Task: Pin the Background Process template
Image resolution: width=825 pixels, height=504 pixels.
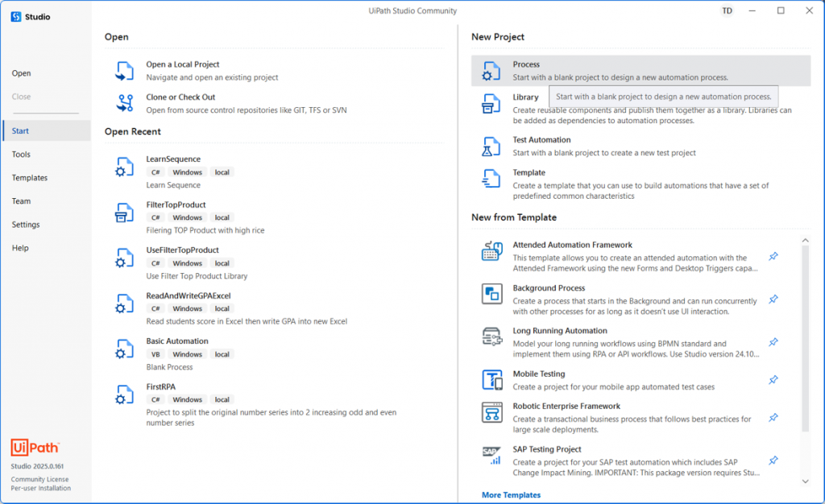Action: tap(773, 300)
